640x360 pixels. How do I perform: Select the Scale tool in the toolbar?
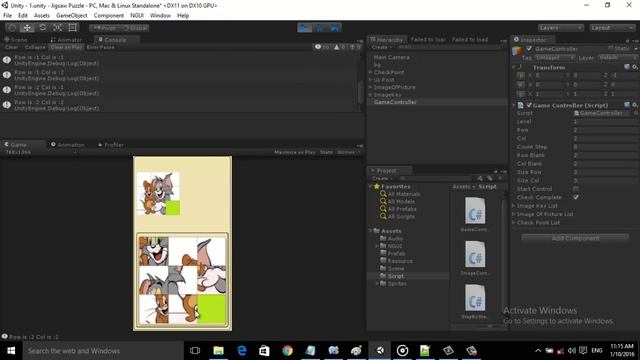tap(58, 28)
